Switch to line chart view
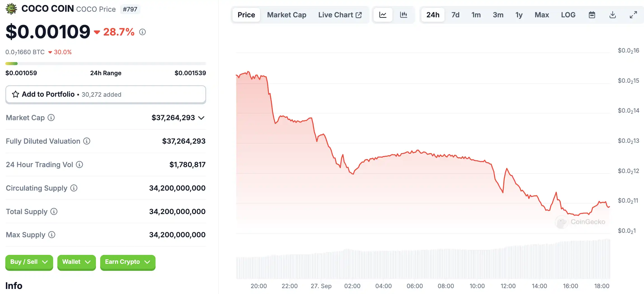 point(383,15)
